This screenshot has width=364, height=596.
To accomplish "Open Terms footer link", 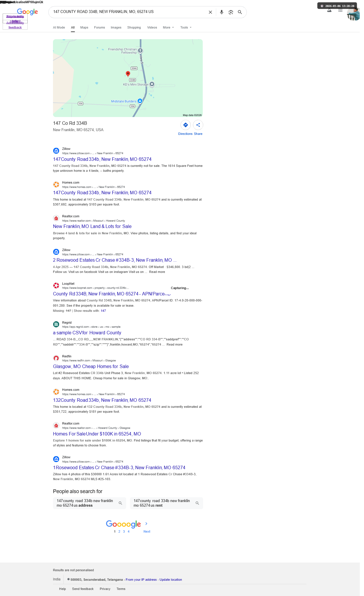I will pyautogui.click(x=121, y=589).
